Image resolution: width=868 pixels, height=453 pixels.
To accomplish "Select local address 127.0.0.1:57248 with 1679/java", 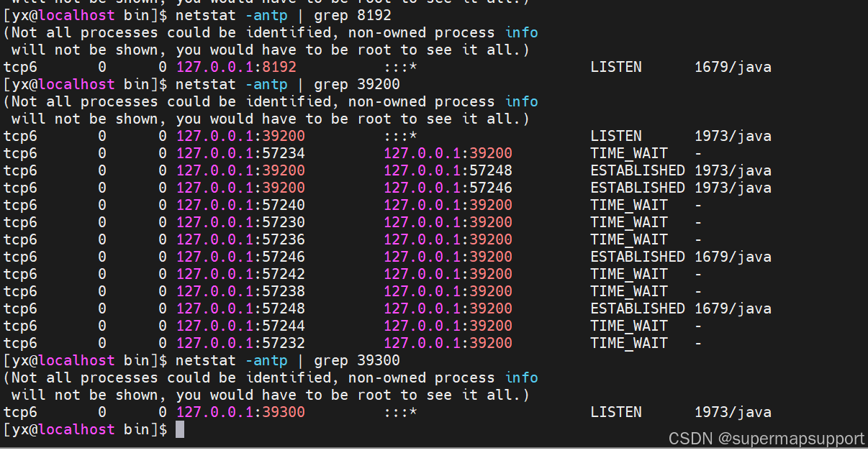I will click(x=240, y=308).
